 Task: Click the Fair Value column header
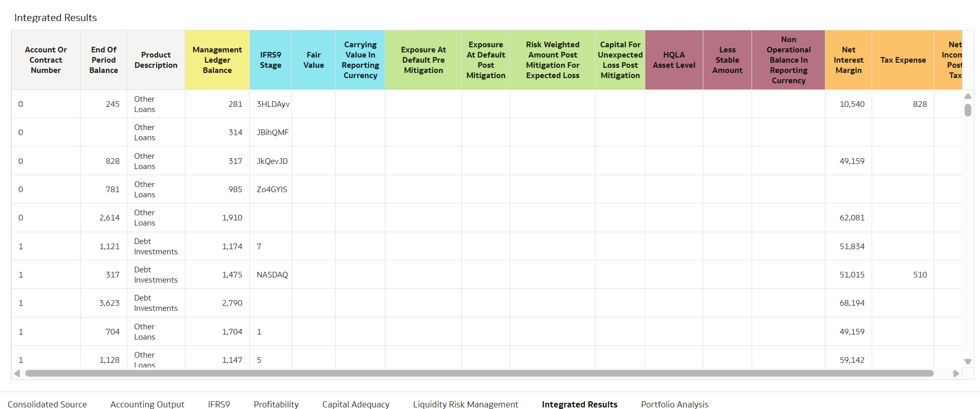pos(314,60)
